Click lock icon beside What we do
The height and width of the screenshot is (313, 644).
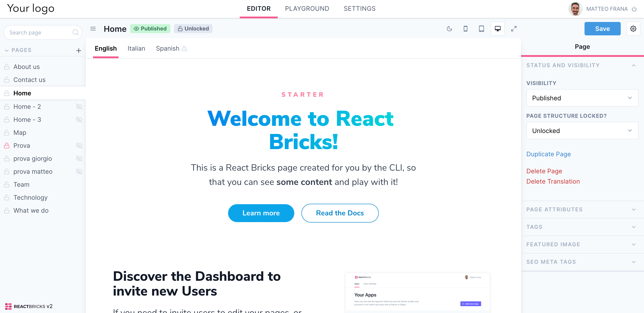[x=7, y=211]
